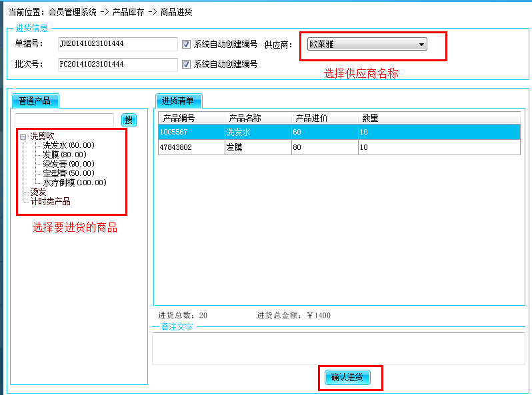Focus the product search text box
Viewport: 532px width, 395px height.
click(64, 121)
